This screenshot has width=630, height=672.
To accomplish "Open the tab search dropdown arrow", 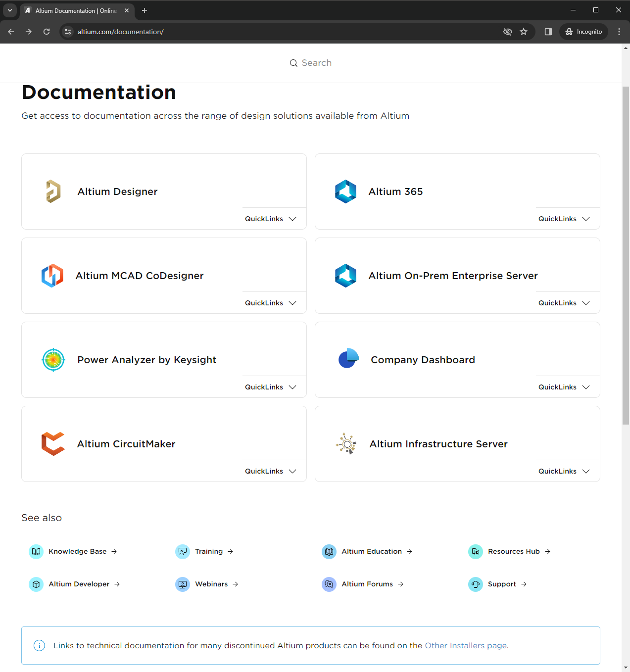I will point(10,10).
